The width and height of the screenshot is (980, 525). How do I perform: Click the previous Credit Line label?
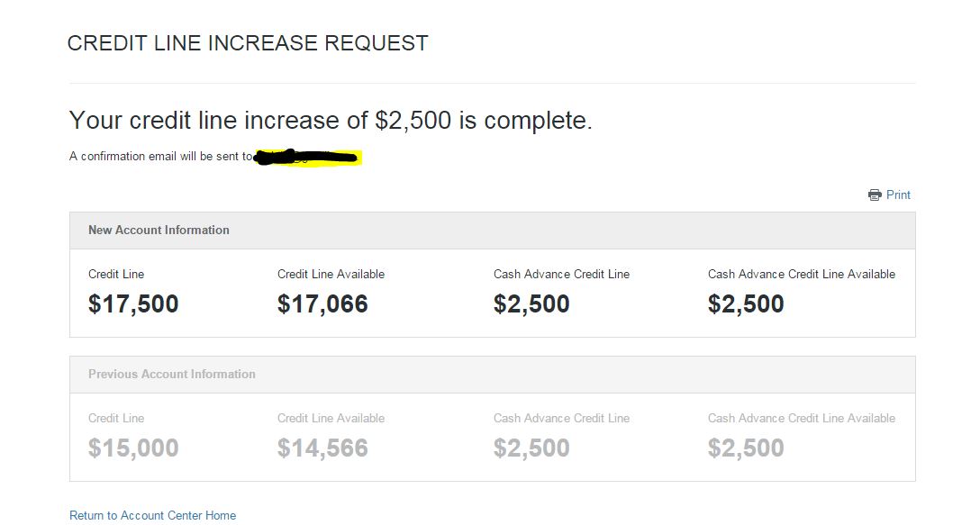click(x=116, y=418)
